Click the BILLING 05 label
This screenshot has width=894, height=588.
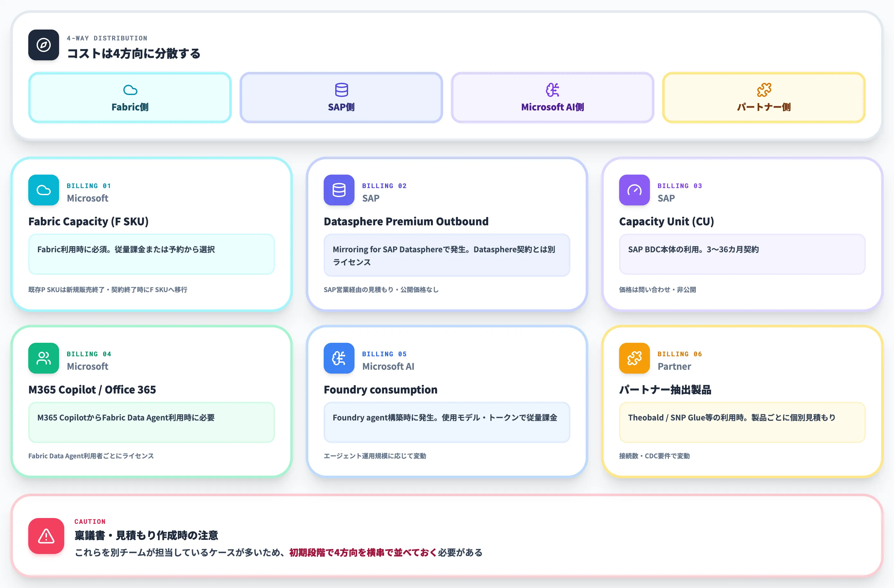tap(384, 354)
